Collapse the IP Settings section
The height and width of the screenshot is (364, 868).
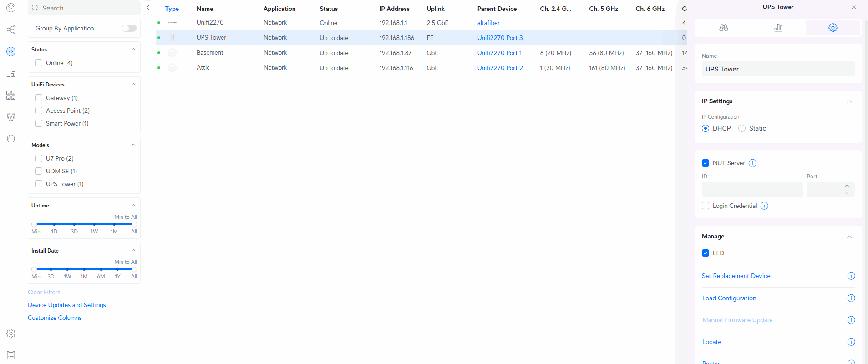pyautogui.click(x=849, y=101)
